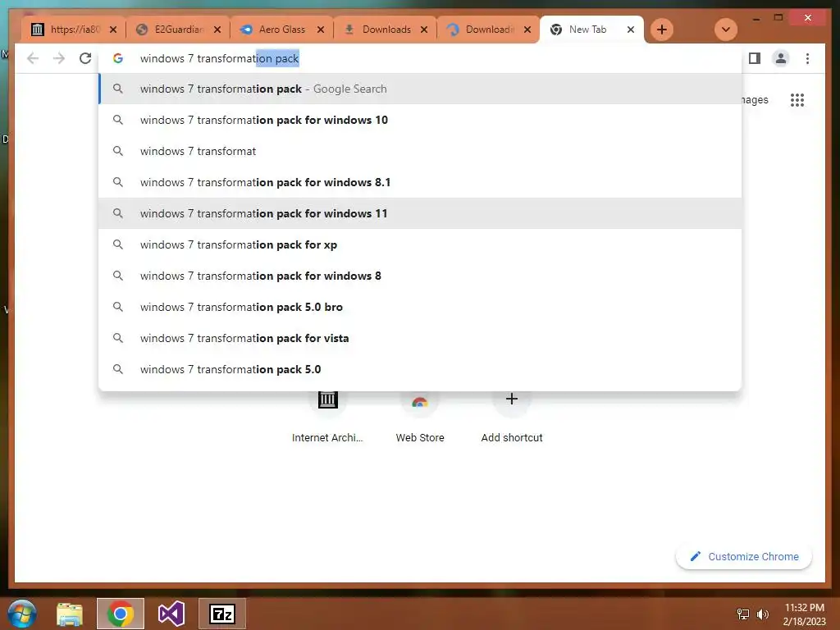This screenshot has height=630, width=840.
Task: Open the profile avatar menu
Action: (781, 58)
